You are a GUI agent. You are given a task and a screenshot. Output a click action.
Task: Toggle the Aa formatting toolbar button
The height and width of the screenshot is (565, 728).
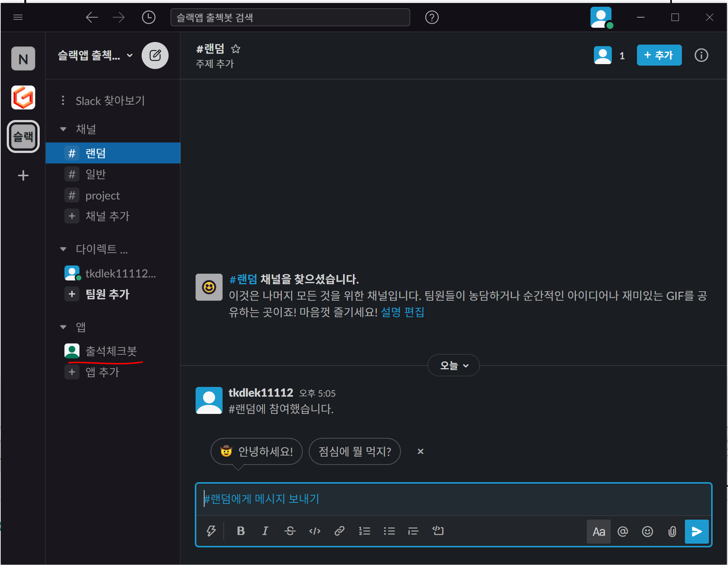coord(598,531)
